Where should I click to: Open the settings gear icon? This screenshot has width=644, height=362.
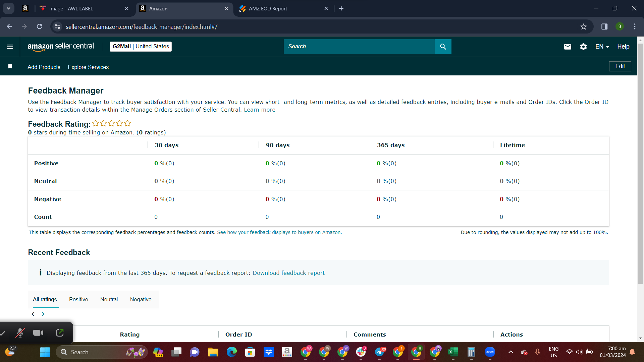click(x=584, y=47)
